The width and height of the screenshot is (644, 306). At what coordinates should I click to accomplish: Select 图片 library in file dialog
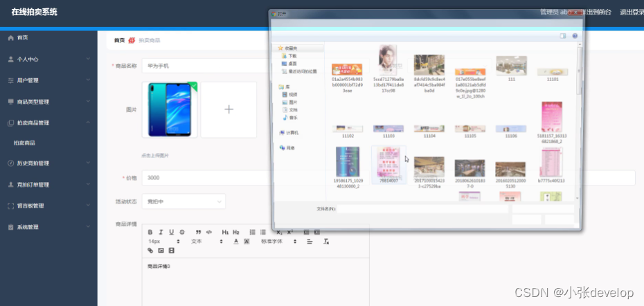click(290, 102)
